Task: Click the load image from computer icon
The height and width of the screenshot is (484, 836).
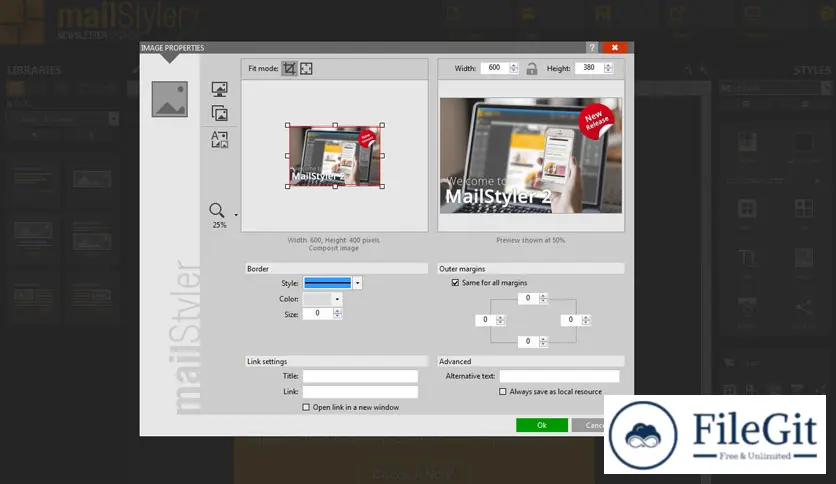Action: [x=219, y=89]
